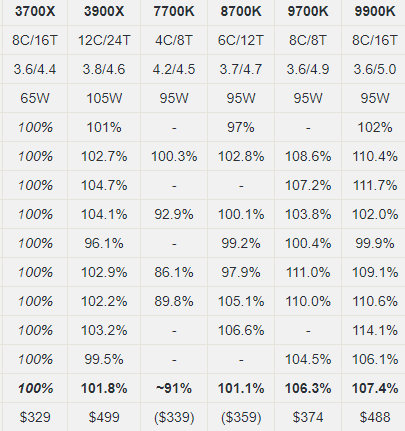Select the 7700K column header
This screenshot has width=405, height=431.
pyautogui.click(x=174, y=11)
